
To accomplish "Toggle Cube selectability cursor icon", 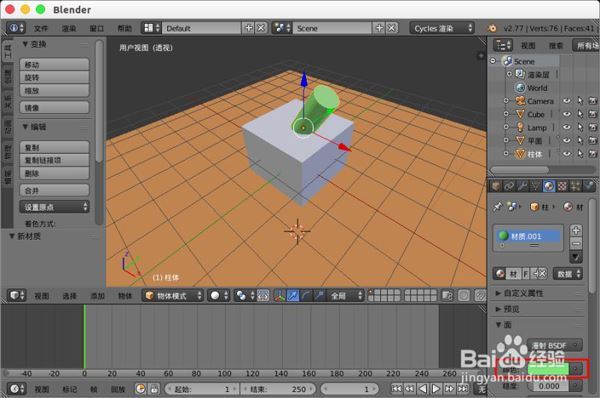I will pos(580,114).
